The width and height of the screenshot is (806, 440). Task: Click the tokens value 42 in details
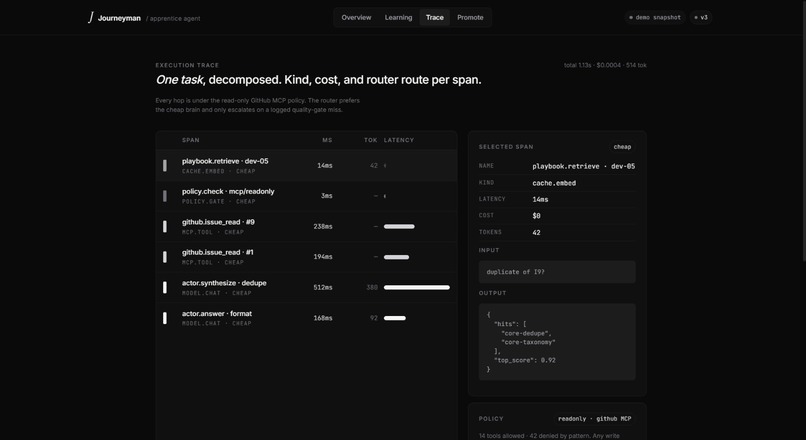[x=536, y=232]
